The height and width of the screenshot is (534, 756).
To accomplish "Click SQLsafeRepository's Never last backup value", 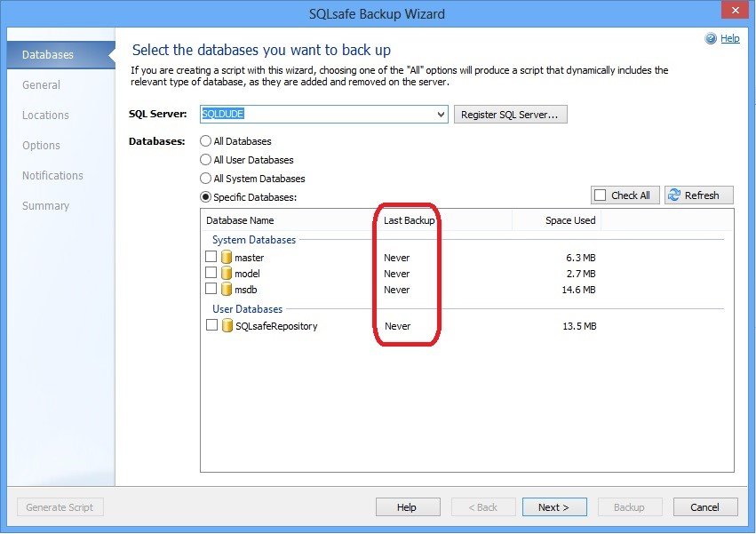I will click(x=398, y=326).
